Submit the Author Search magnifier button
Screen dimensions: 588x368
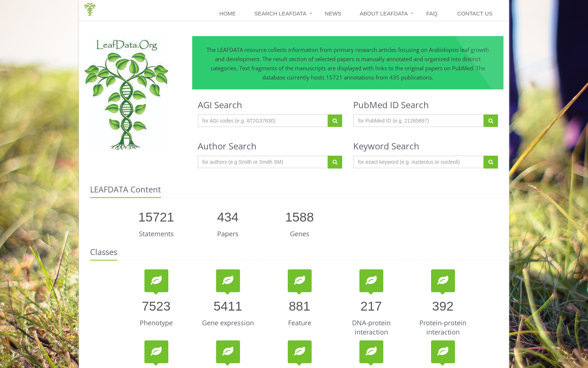click(335, 162)
